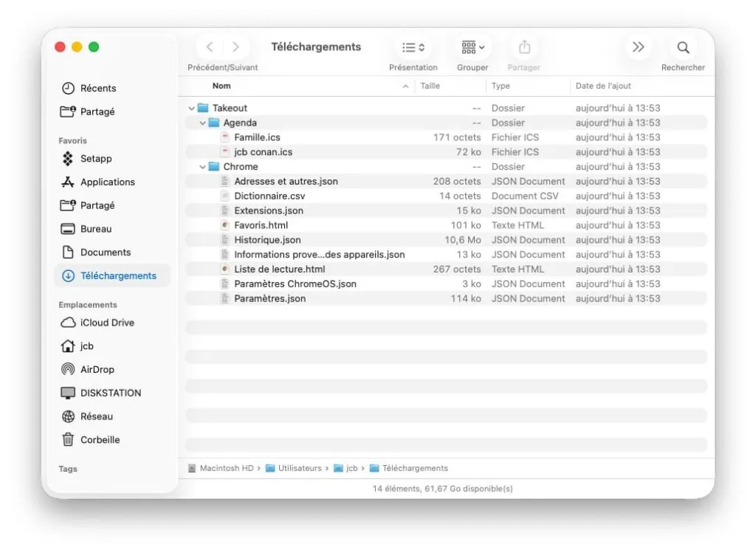The image size is (756, 553).
Task: Collapse the Agenda folder disclosure triangle
Action: pyautogui.click(x=203, y=123)
